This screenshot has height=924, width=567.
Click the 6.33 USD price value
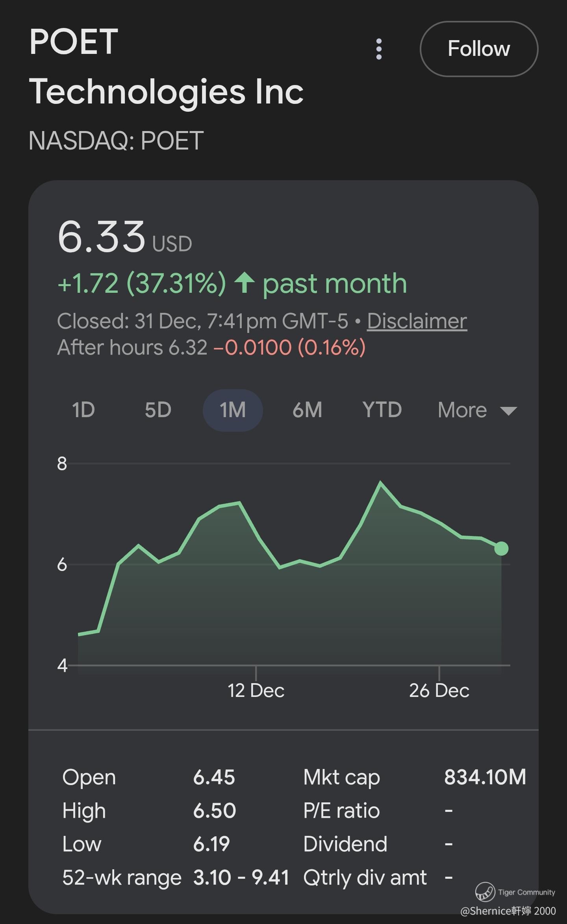[102, 237]
